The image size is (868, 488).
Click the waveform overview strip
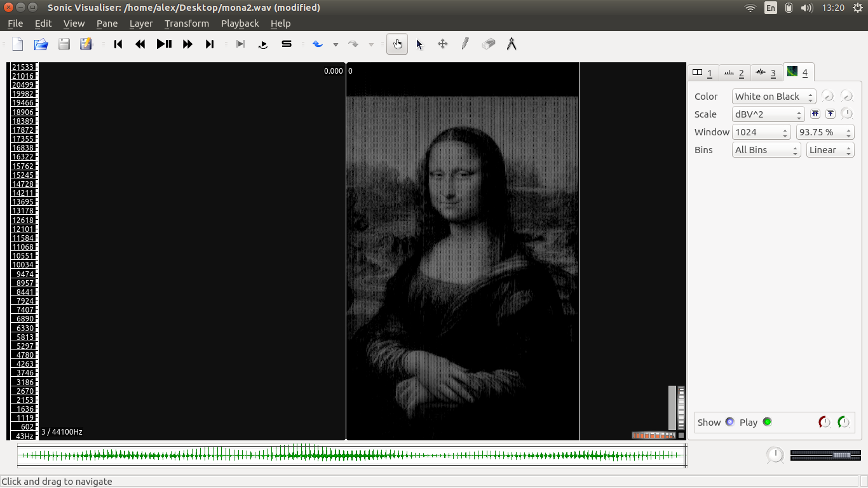pyautogui.click(x=349, y=455)
